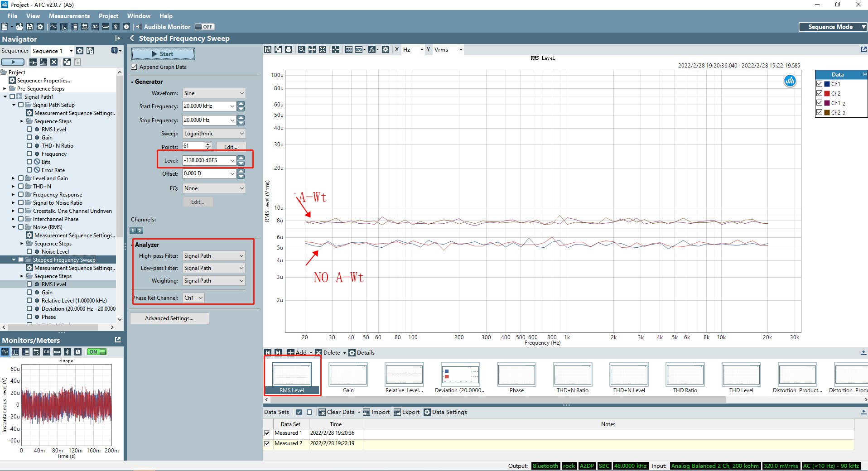868x471 pixels.
Task: Print the RMS Level graph
Action: (x=289, y=49)
